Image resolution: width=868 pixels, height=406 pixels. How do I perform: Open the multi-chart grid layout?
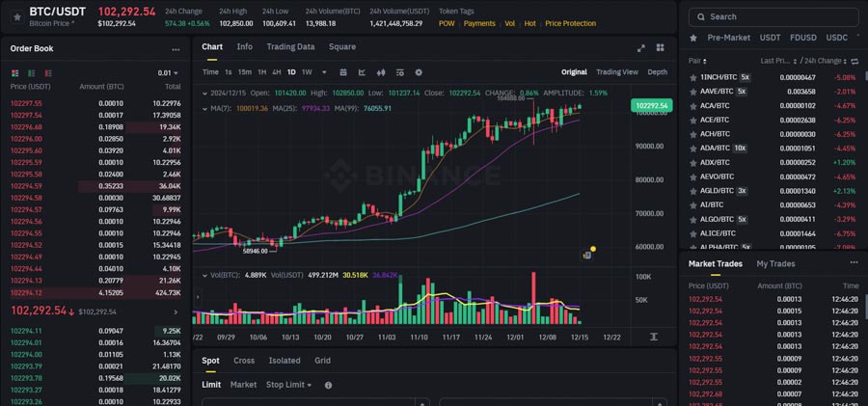660,47
